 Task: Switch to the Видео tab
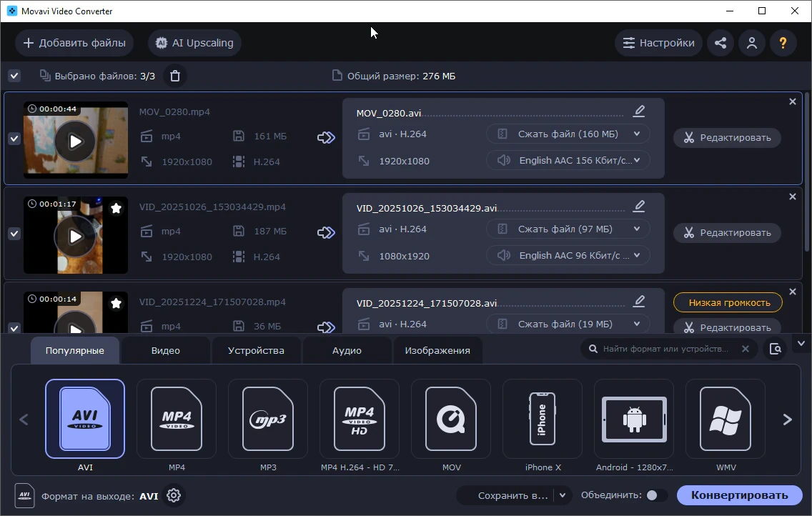[x=166, y=350]
